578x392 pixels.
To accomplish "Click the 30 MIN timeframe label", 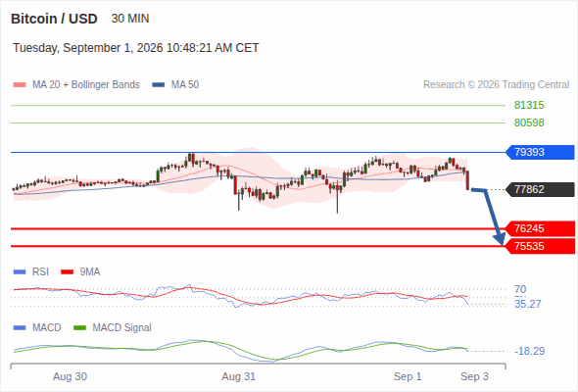I will (x=130, y=19).
